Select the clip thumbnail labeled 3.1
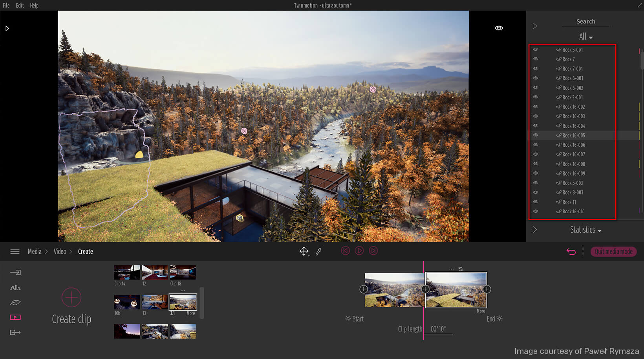 182,302
